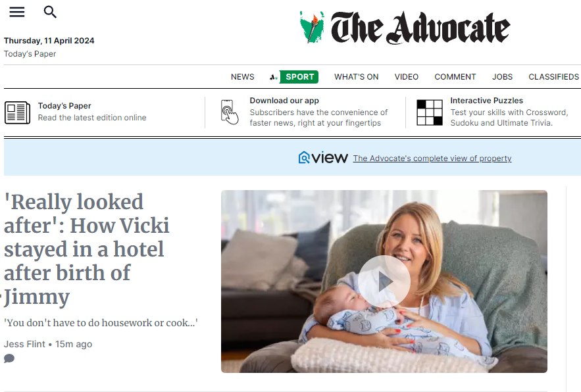Open the VIDEO section
Screen dimensions: 581x392
(x=407, y=77)
